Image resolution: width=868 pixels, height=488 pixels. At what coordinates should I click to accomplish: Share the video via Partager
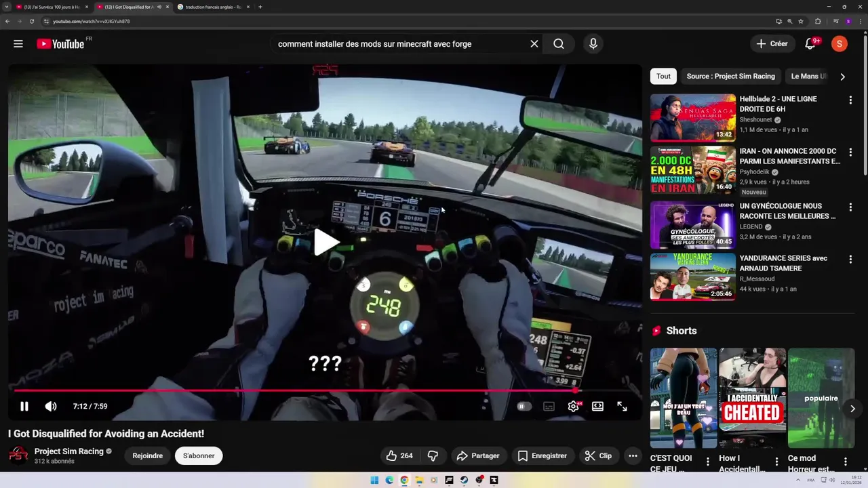(478, 456)
